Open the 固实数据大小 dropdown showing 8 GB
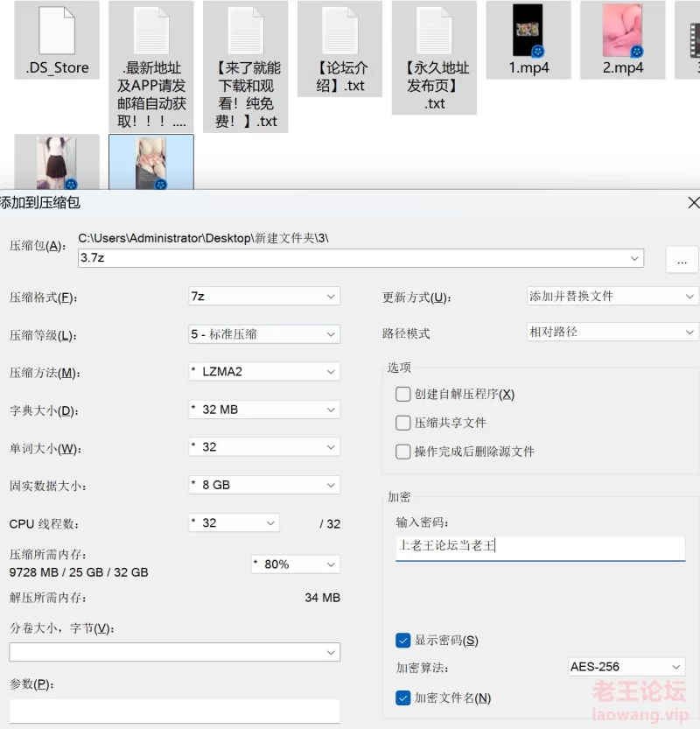This screenshot has width=700, height=729. click(x=264, y=485)
